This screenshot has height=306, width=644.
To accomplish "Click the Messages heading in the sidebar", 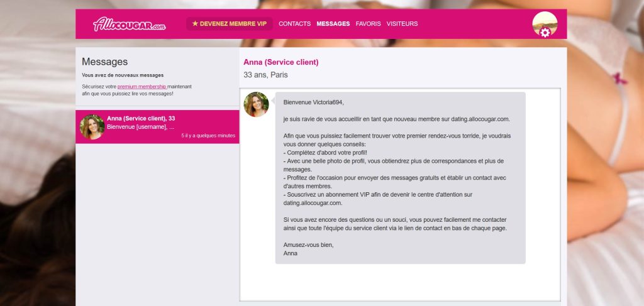I will point(104,62).
